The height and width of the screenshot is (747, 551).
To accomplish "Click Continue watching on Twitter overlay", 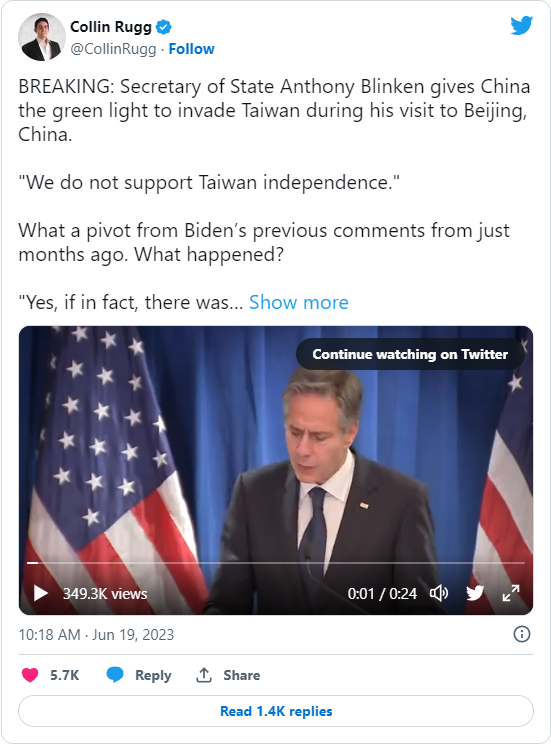I will [410, 354].
